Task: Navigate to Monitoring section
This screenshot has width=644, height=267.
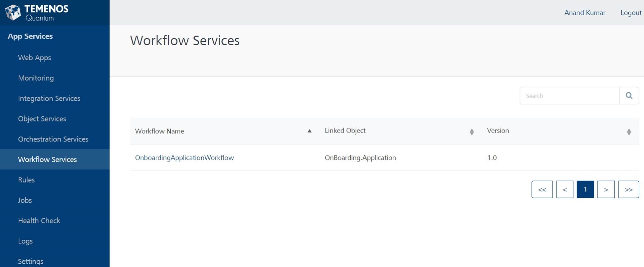Action: 36,78
